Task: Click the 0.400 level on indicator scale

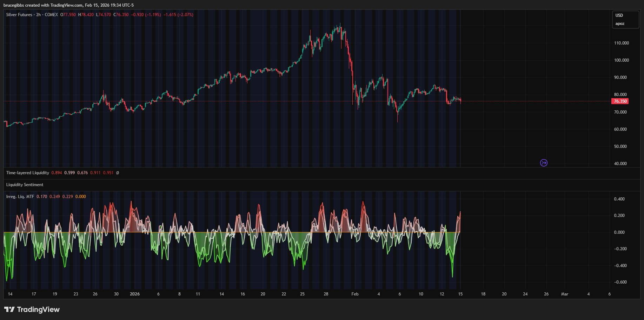Action: pyautogui.click(x=619, y=199)
